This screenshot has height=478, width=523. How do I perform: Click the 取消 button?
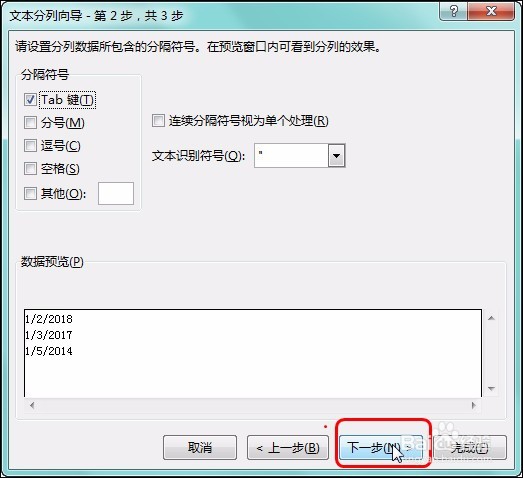200,447
